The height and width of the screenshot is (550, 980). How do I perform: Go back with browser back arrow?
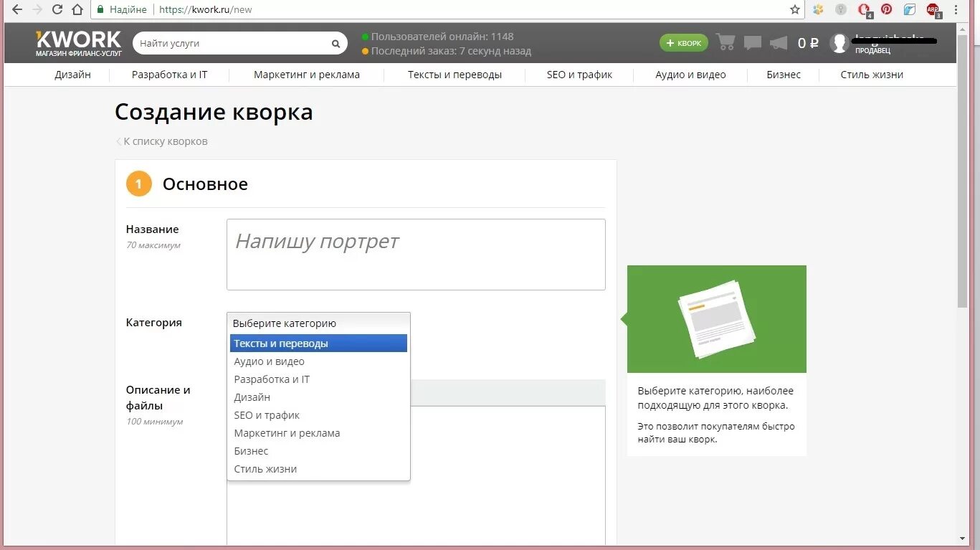coord(17,10)
